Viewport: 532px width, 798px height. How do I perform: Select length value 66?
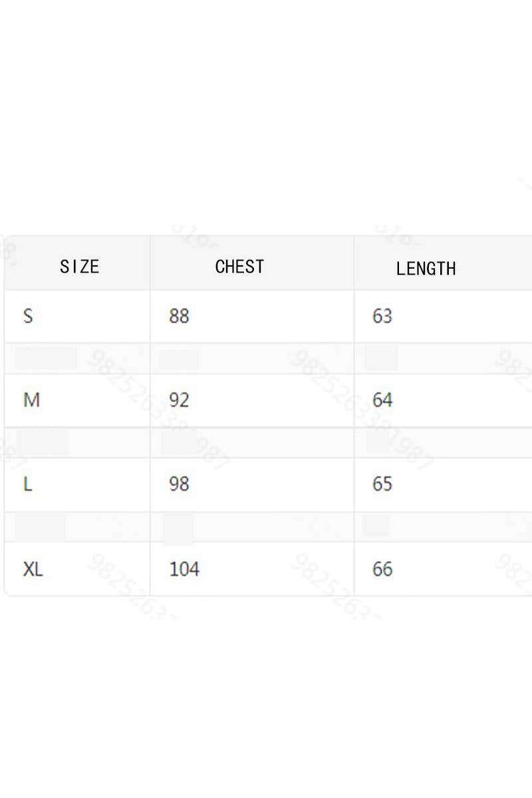coord(382,569)
